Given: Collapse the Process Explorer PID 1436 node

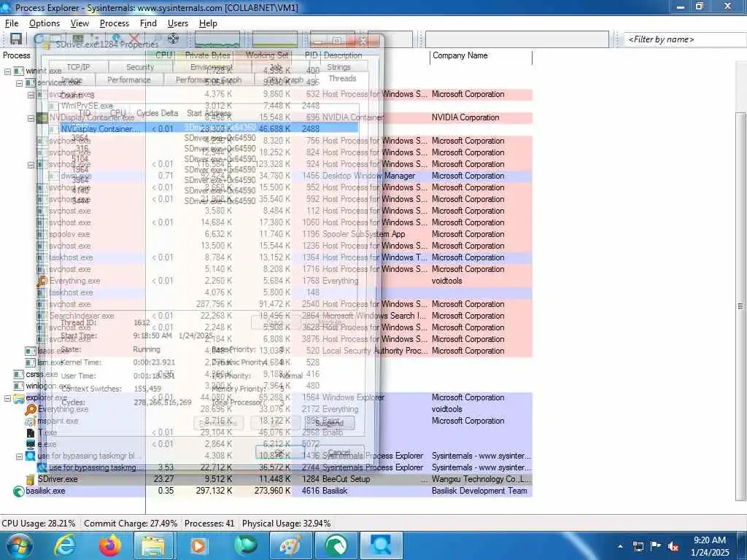Looking at the screenshot, I should [20, 456].
